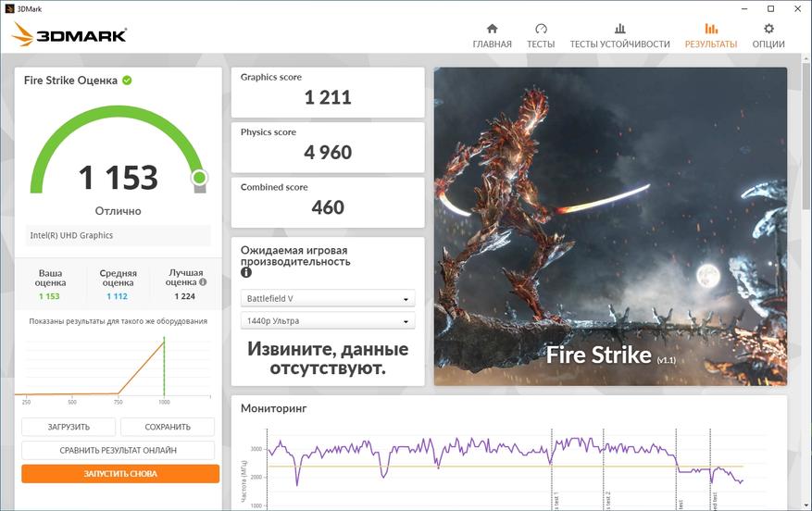Viewport: 812px width, 511px height.
Task: Click the Мониторинг section heading
Action: pyautogui.click(x=273, y=408)
